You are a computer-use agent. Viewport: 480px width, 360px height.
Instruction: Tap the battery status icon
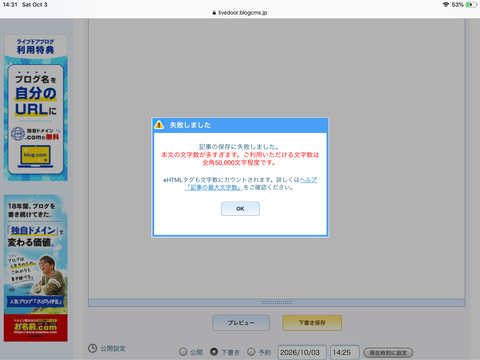471,5
